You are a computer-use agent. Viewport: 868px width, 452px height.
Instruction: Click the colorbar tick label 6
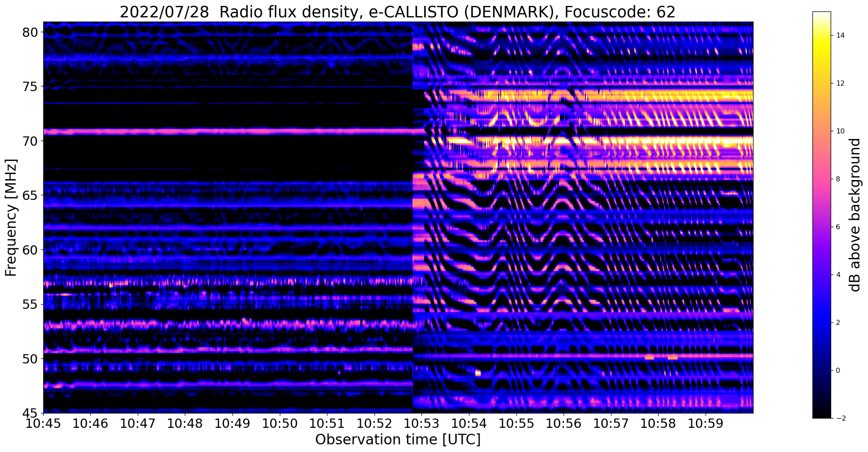click(x=837, y=227)
